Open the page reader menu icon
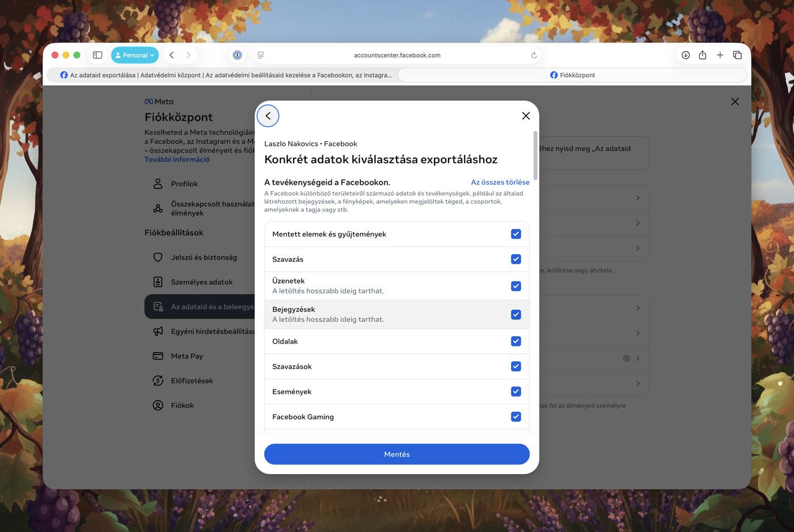The width and height of the screenshot is (794, 532). pos(261,55)
